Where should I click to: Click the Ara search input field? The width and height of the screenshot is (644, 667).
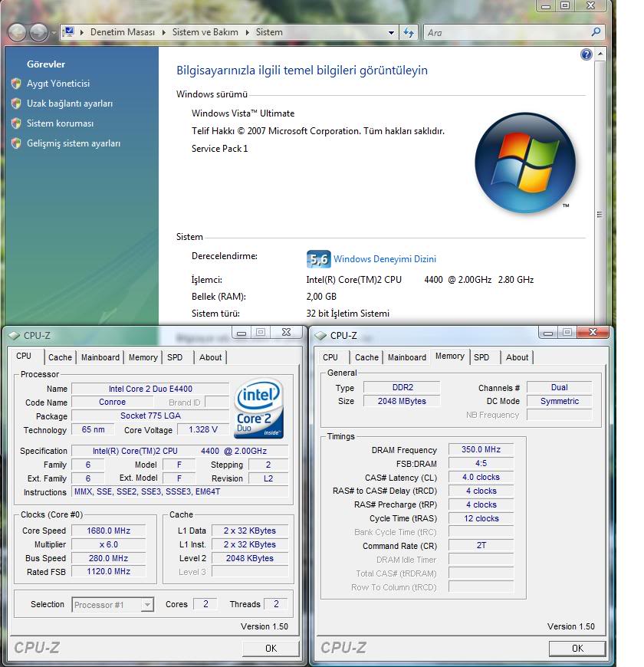click(x=507, y=32)
